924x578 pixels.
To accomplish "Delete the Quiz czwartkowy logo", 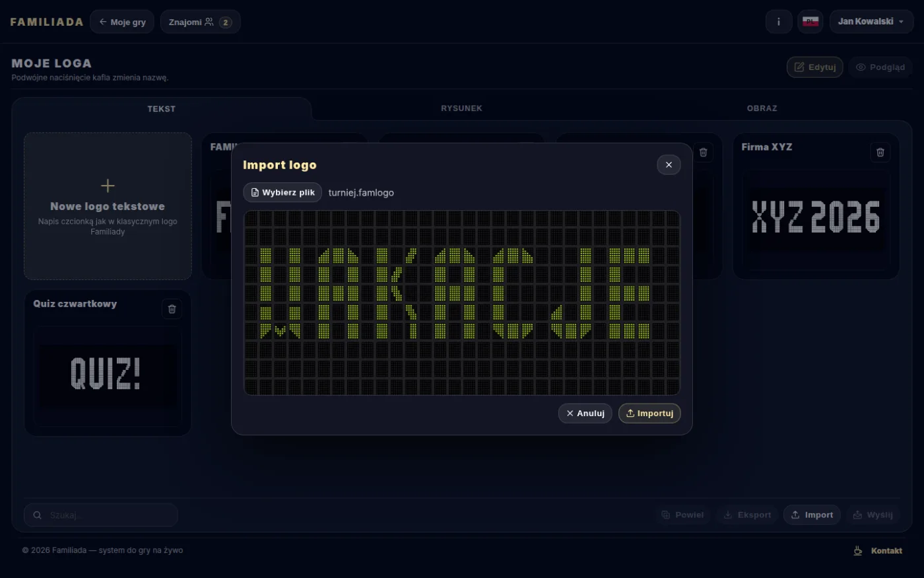I will [x=172, y=309].
